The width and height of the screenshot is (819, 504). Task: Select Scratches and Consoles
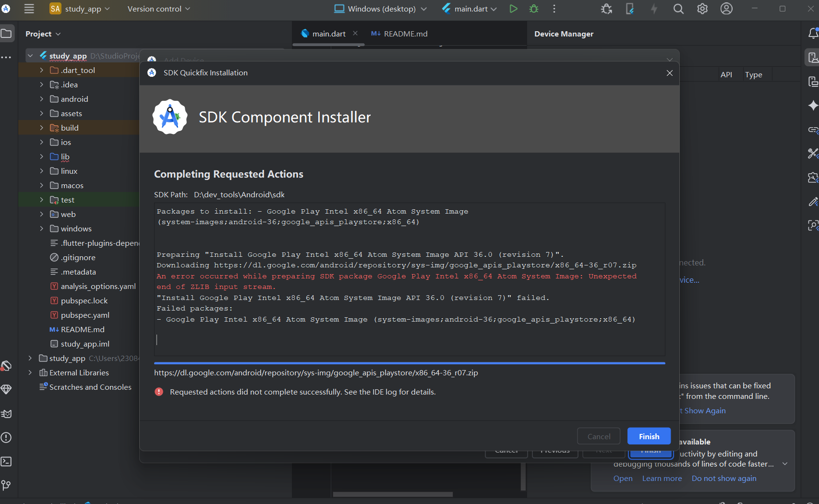90,387
